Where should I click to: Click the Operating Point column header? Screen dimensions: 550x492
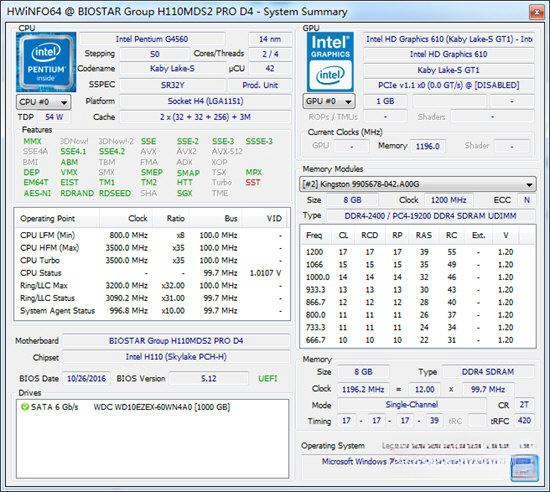57,218
